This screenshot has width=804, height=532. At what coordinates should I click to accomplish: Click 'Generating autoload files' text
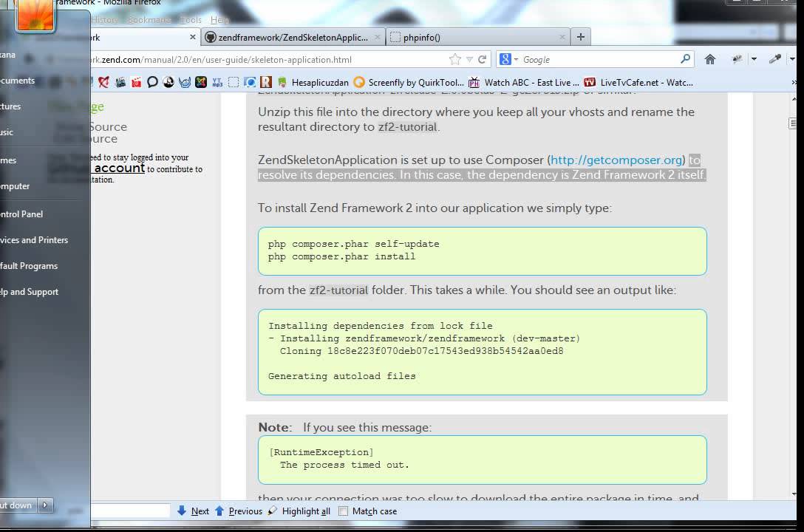click(341, 376)
